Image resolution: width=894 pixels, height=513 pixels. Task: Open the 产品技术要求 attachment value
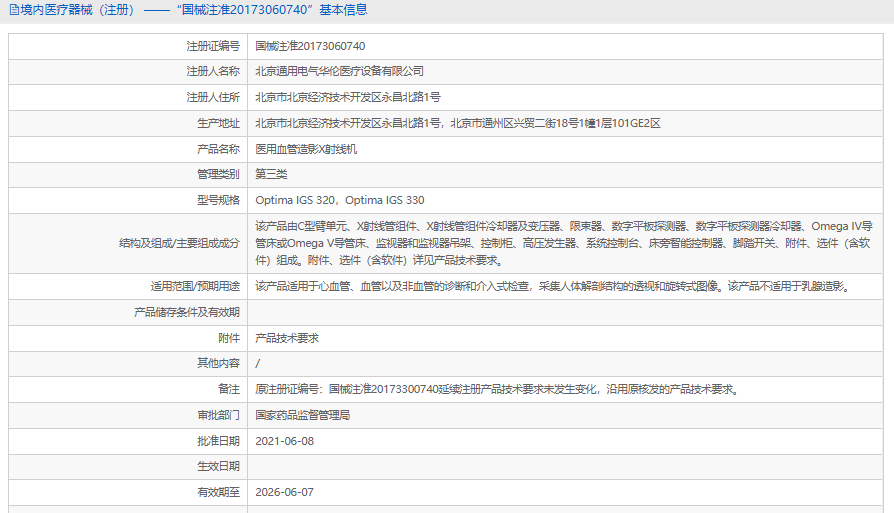(287, 338)
